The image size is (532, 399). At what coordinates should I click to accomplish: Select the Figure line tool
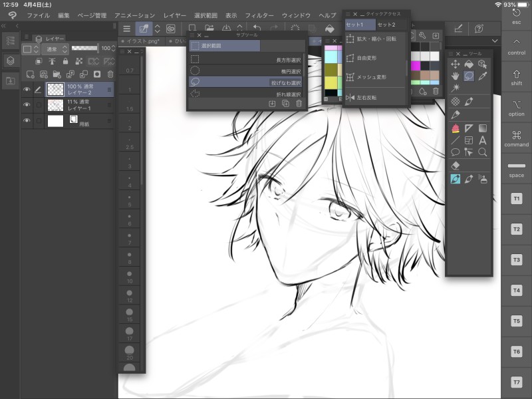456,140
